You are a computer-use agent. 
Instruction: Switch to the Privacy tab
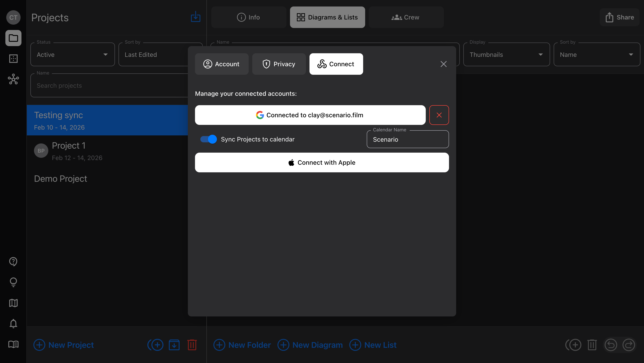[x=279, y=64]
